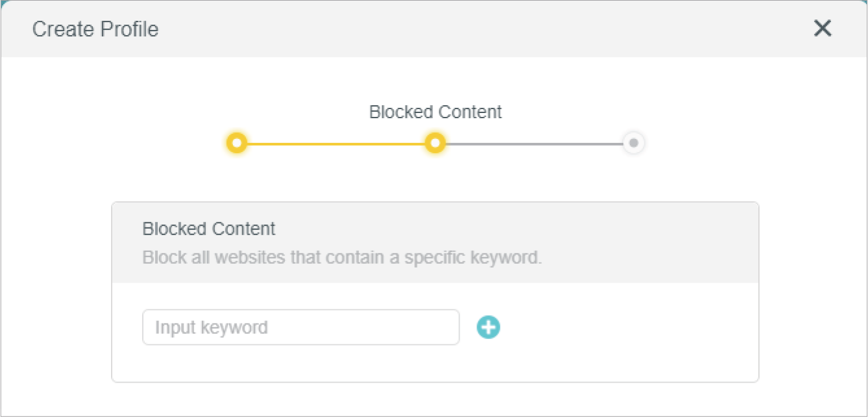Click the yellow progress line between steps
This screenshot has height=417, width=868.
pyautogui.click(x=336, y=144)
